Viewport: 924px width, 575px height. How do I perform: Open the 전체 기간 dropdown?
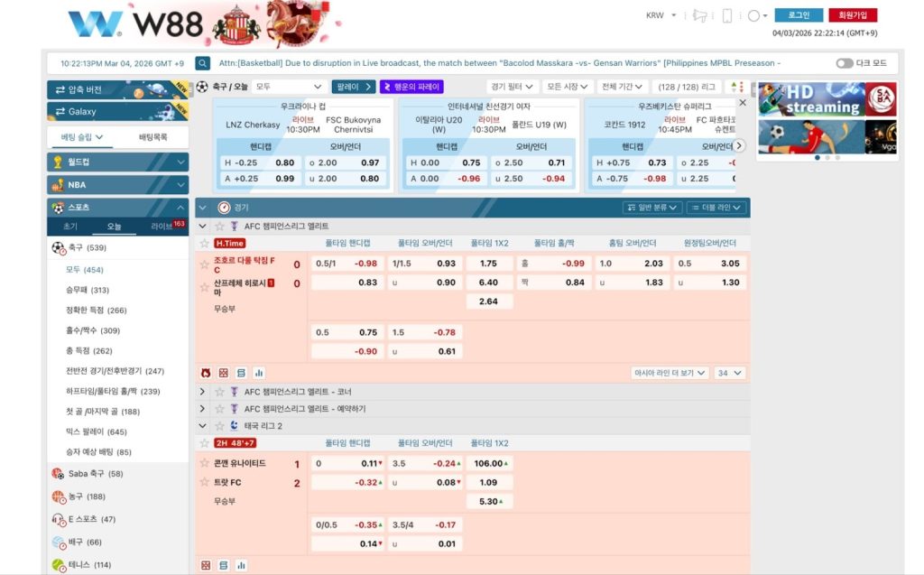coord(622,87)
